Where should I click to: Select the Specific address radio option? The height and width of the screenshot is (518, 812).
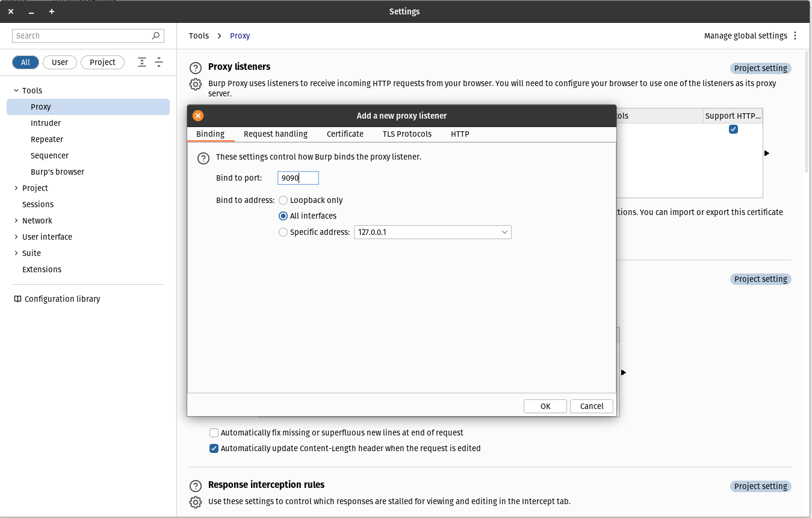[283, 232]
